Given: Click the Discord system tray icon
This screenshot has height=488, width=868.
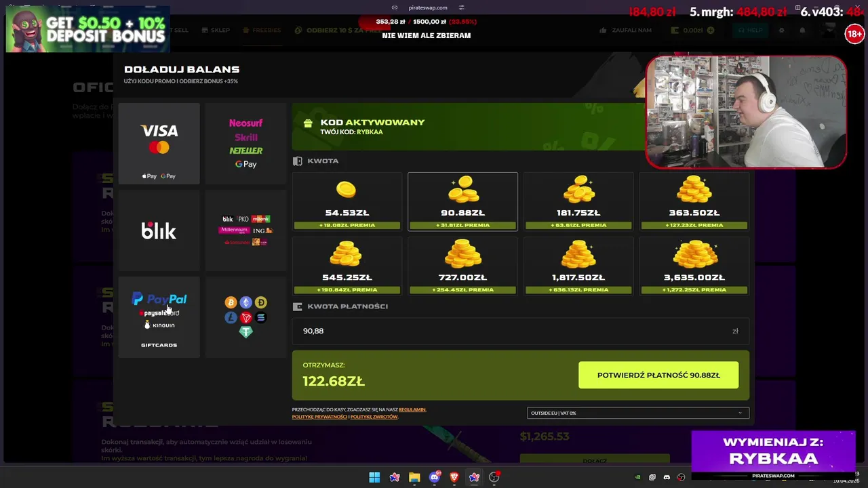Looking at the screenshot, I should 667,477.
